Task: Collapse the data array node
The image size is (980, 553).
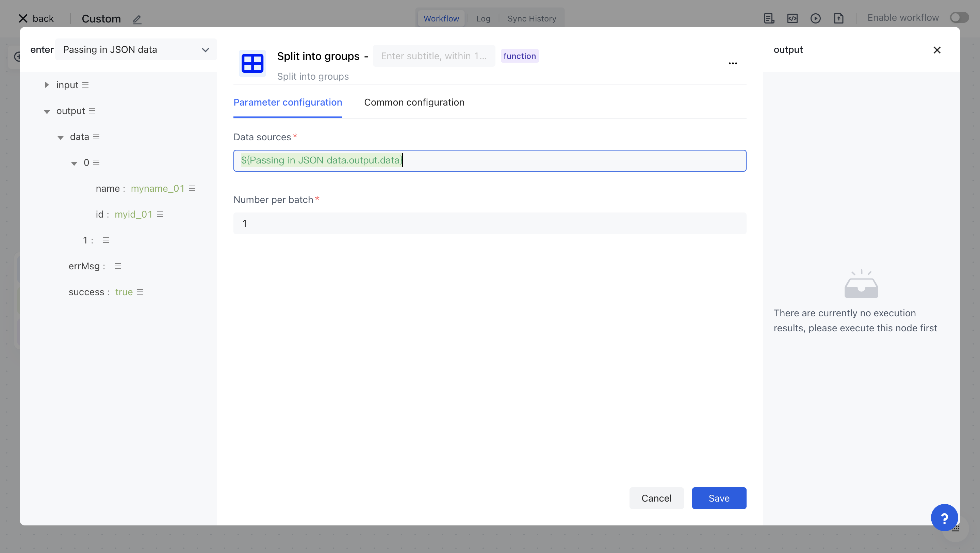Action: click(x=61, y=137)
